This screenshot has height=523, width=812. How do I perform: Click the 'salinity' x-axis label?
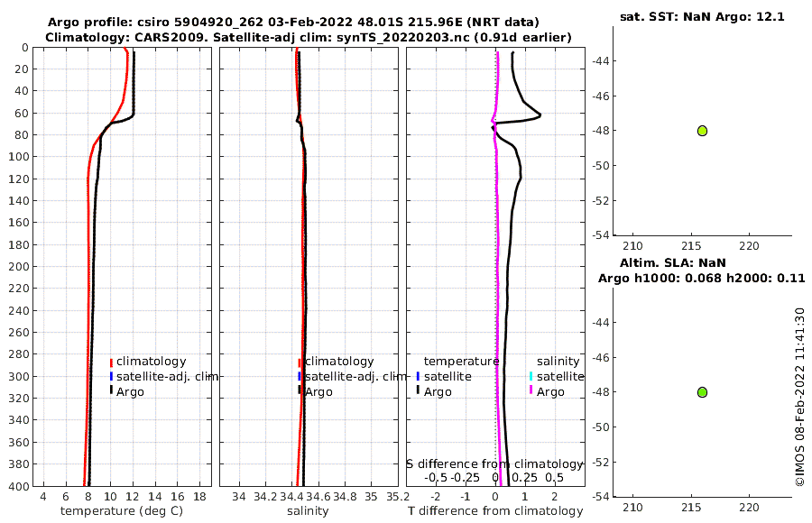(308, 511)
